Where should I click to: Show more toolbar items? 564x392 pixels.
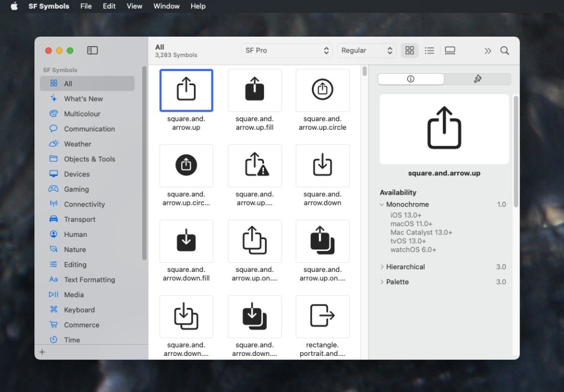488,51
